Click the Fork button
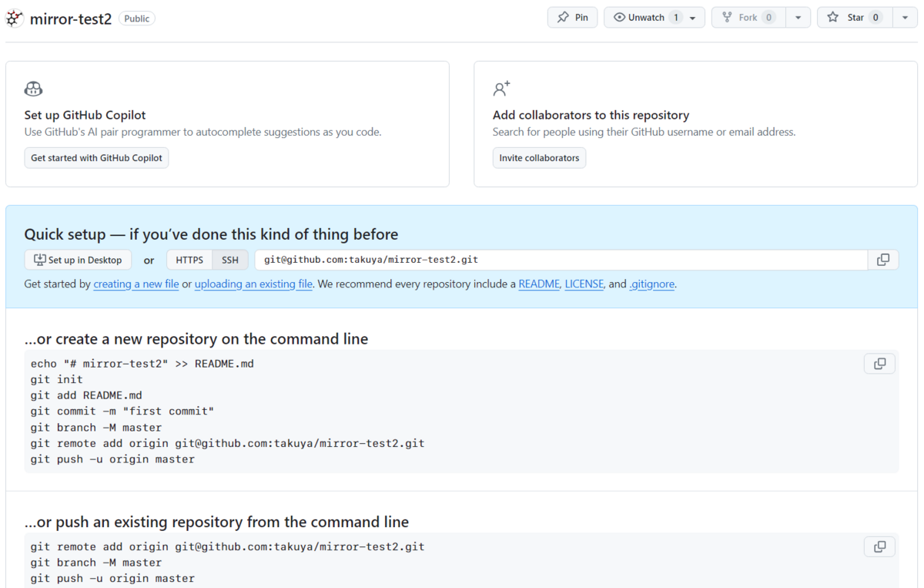The width and height of the screenshot is (924, 588). 748,18
